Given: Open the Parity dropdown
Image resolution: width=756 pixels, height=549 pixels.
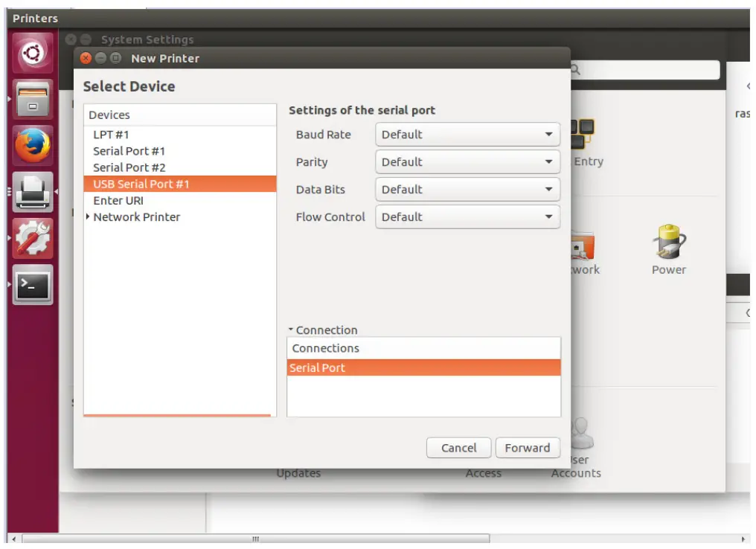Looking at the screenshot, I should tap(468, 162).
